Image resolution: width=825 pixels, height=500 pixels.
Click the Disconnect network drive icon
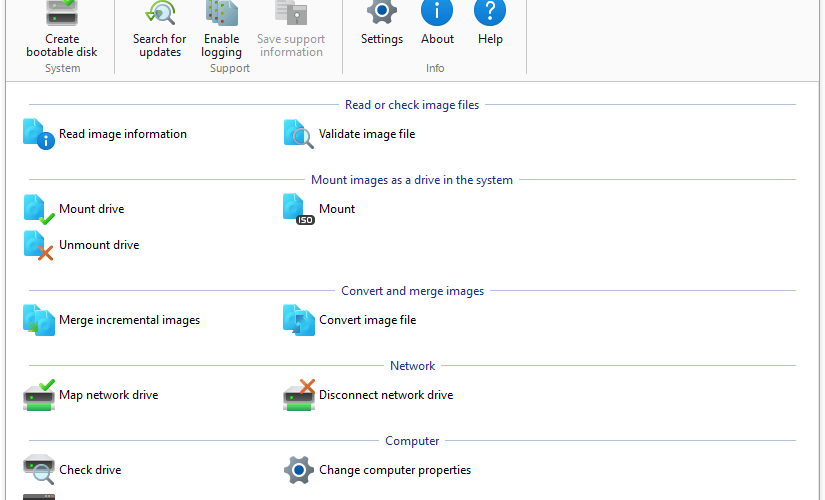299,395
